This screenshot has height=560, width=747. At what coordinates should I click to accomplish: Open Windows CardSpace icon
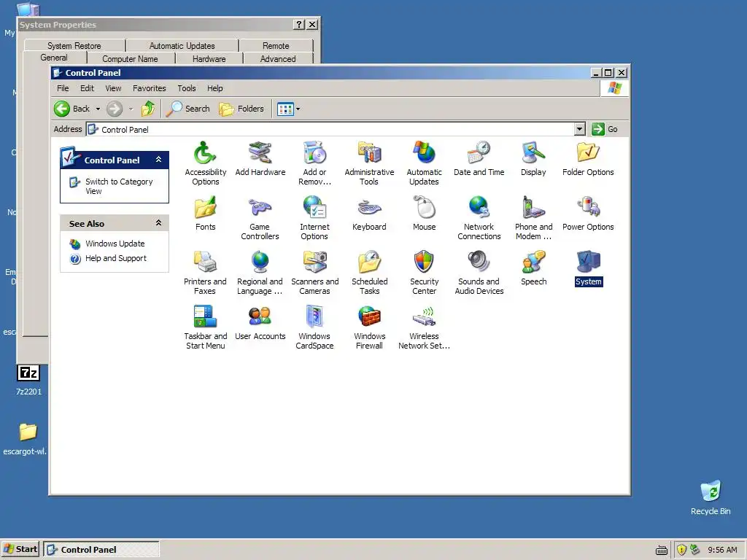pyautogui.click(x=314, y=327)
